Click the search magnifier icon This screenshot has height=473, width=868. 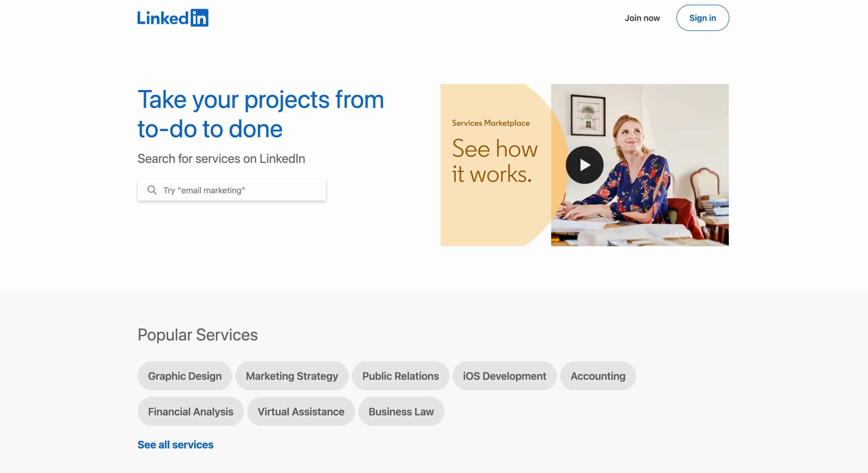(x=152, y=190)
